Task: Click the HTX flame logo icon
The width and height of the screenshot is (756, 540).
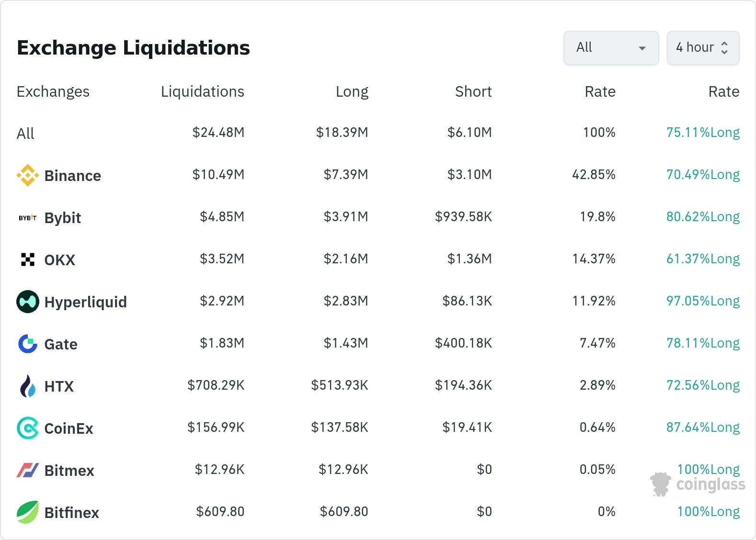Action: click(x=28, y=386)
